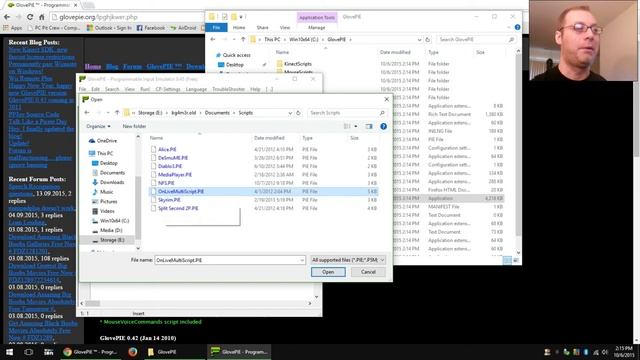Click Storage (E:) in dialog breadcrumb path
The height and width of the screenshot is (360, 640).
coord(150,113)
